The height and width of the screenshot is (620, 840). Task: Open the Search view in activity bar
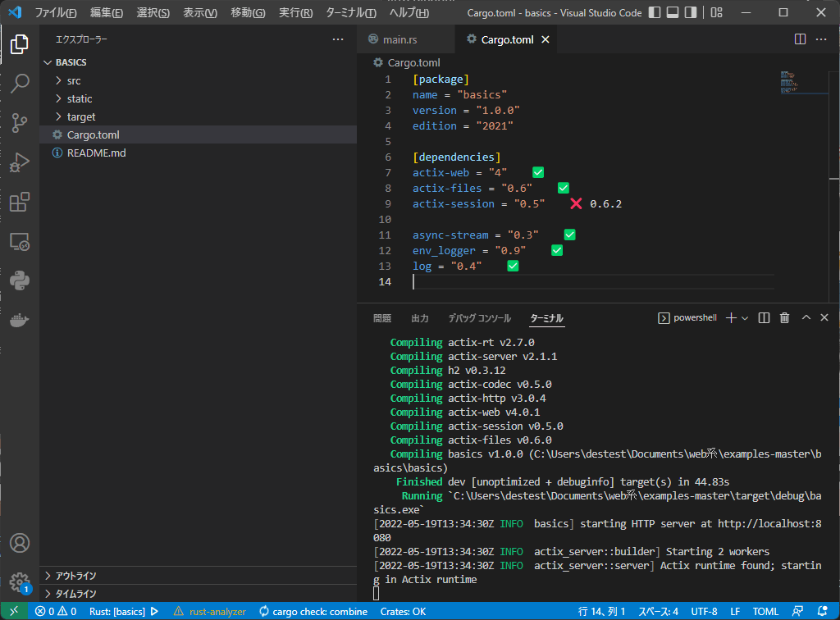(x=20, y=84)
